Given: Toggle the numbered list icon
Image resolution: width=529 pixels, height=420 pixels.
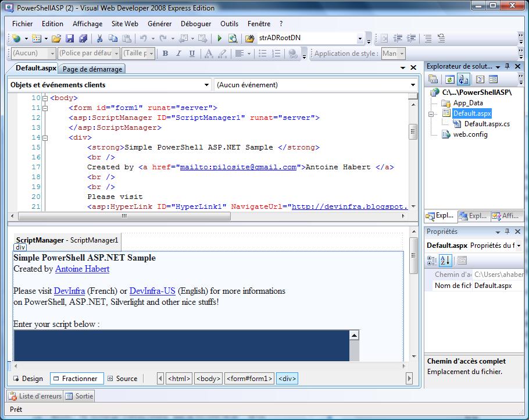Looking at the screenshot, I should tap(276, 54).
